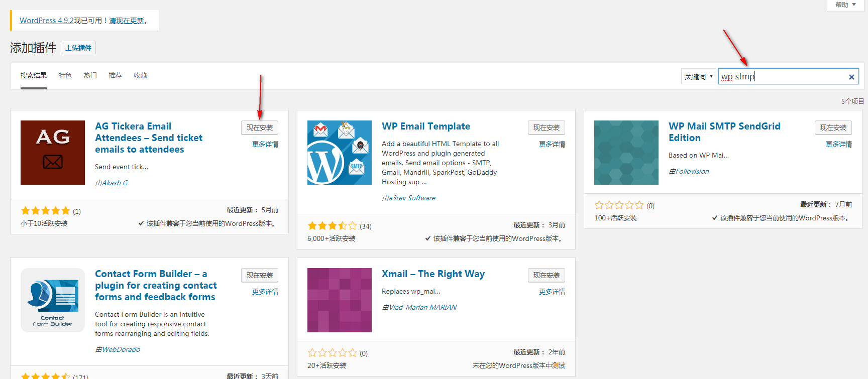This screenshot has width=868, height=379.
Task: Expand the 帮助 help dropdown
Action: [x=845, y=5]
